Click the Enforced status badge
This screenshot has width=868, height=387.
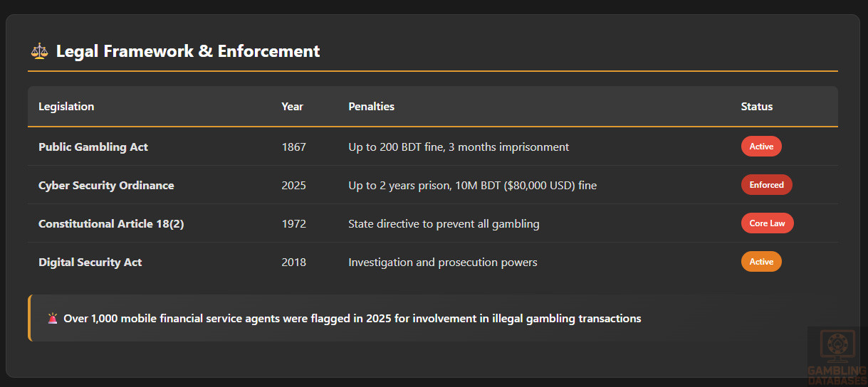(x=766, y=185)
